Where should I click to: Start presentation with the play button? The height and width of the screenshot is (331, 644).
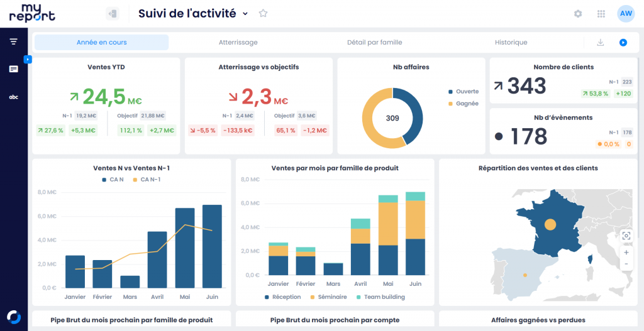pos(623,43)
